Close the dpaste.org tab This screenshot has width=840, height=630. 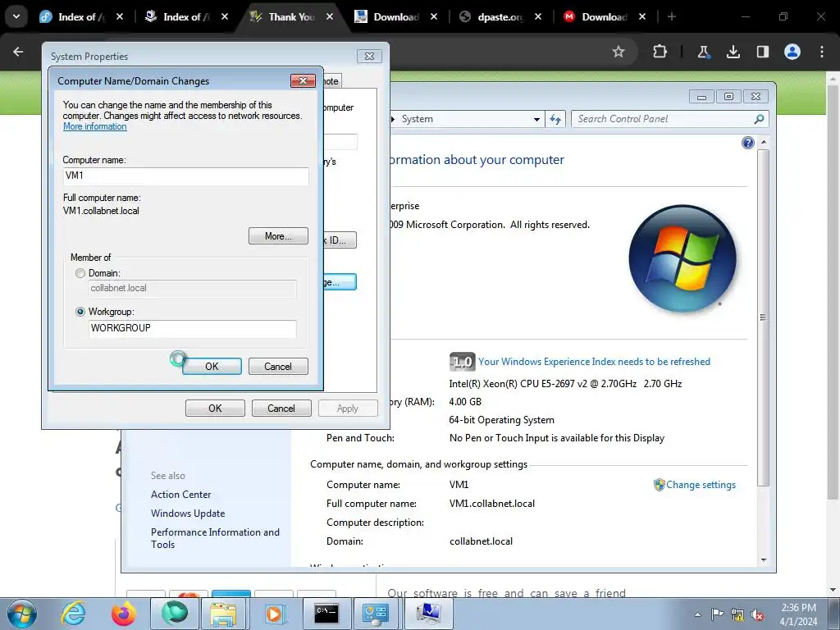[x=538, y=16]
